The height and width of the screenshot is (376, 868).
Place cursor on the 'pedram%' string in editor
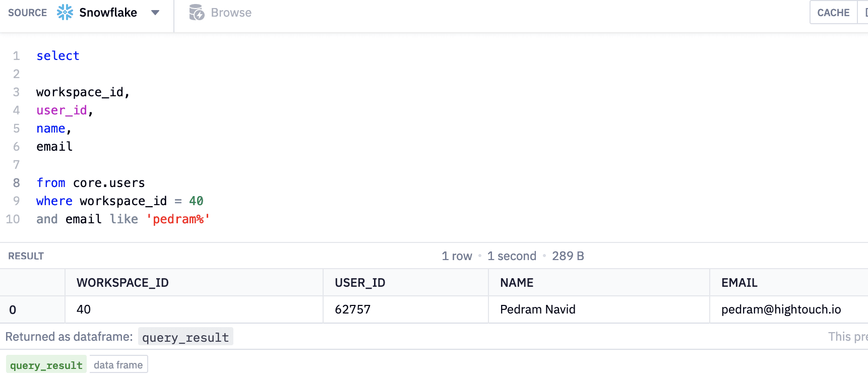178,219
